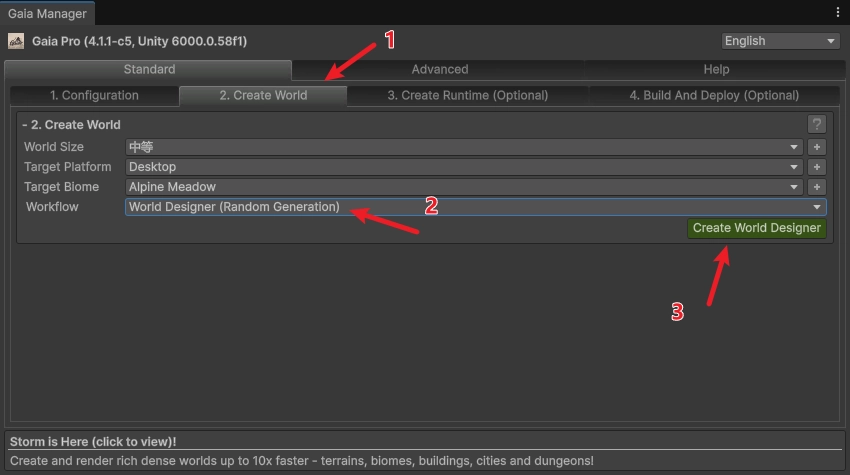The image size is (850, 475).
Task: Open the World Size dropdown
Action: tap(464, 147)
